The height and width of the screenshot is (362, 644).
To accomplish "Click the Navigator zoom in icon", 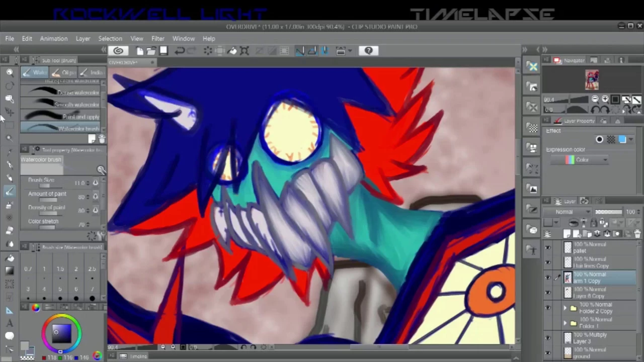I will [605, 100].
